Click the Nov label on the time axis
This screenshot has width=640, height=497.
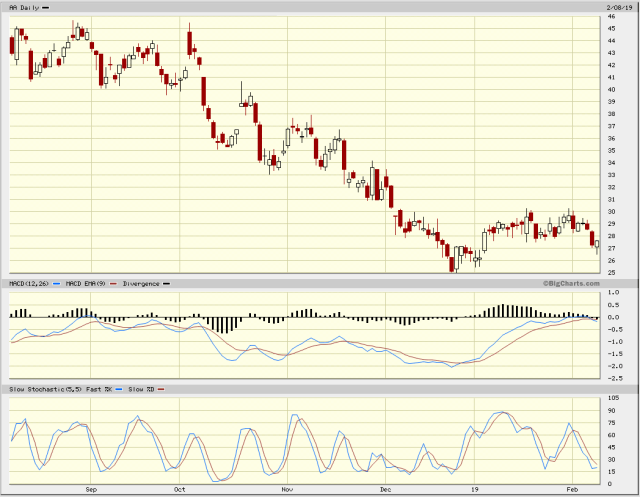tap(287, 489)
